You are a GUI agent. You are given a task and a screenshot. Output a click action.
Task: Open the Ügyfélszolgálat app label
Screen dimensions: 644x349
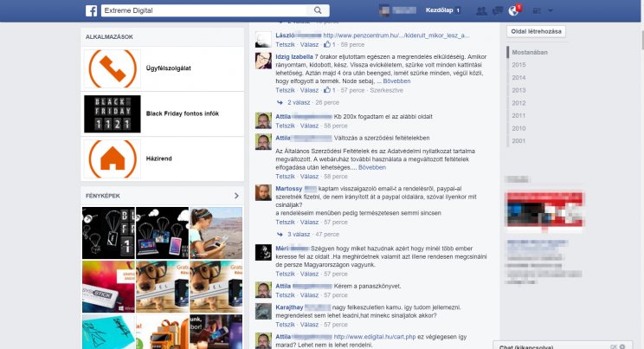coord(169,68)
